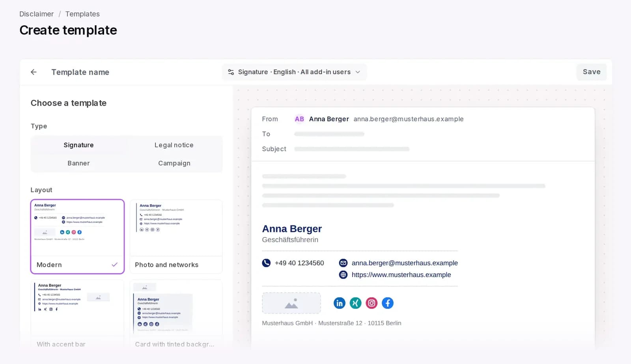Click the Facebook icon in the signature preview
The width and height of the screenshot is (631, 364).
[x=388, y=303]
